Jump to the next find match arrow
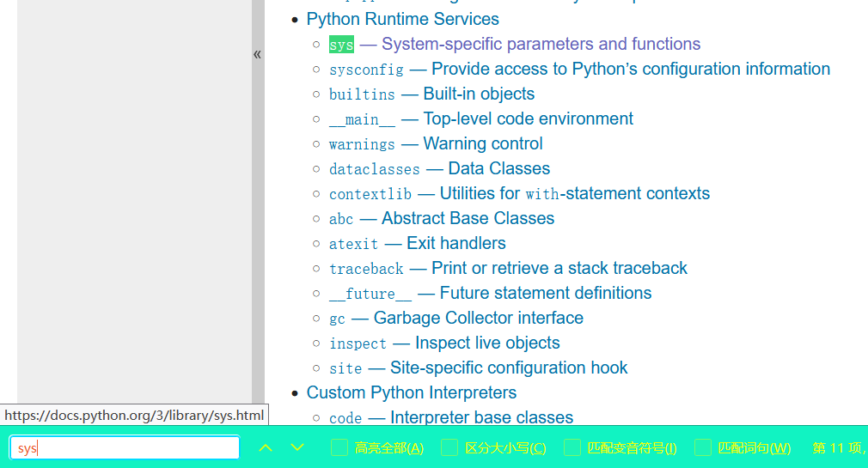This screenshot has width=868, height=468. (297, 447)
